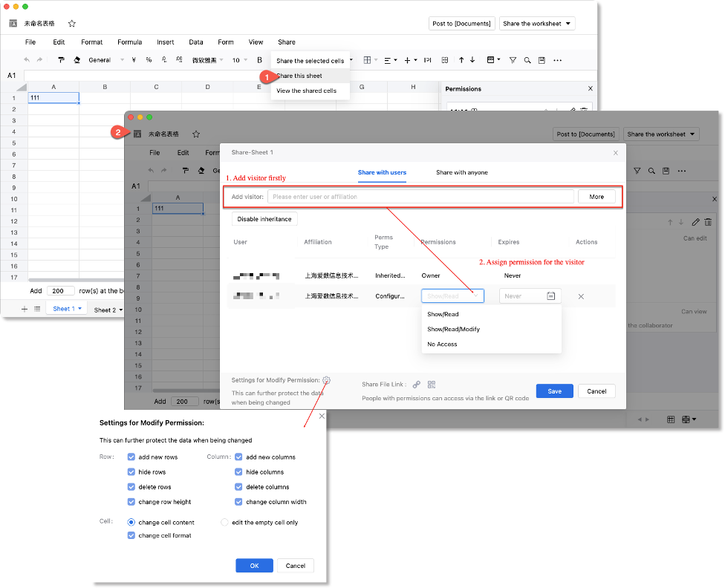Toggle the 'delete columns' checkbox

[x=239, y=487]
